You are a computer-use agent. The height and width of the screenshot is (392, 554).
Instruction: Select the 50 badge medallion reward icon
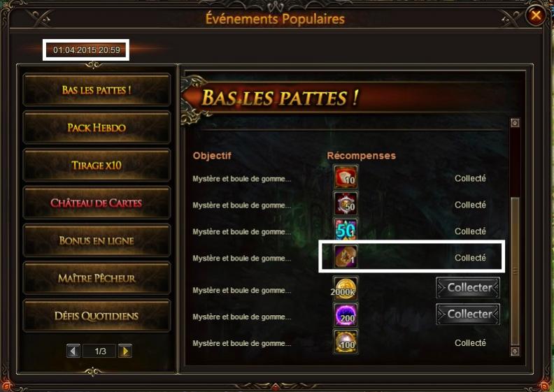pos(346,203)
